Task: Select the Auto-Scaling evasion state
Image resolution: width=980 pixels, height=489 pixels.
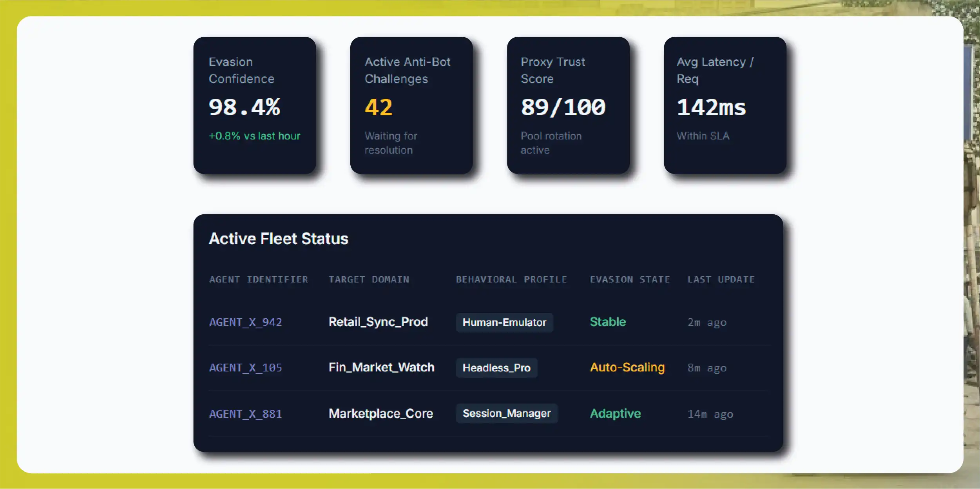Action: pyautogui.click(x=627, y=368)
